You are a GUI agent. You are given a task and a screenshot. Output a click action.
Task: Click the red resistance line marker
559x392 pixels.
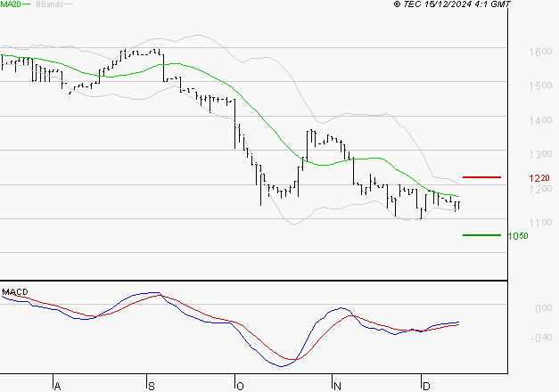click(x=481, y=177)
